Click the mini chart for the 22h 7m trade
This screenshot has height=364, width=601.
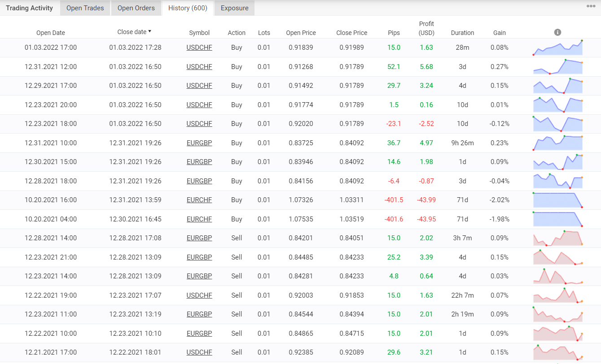[x=557, y=295]
